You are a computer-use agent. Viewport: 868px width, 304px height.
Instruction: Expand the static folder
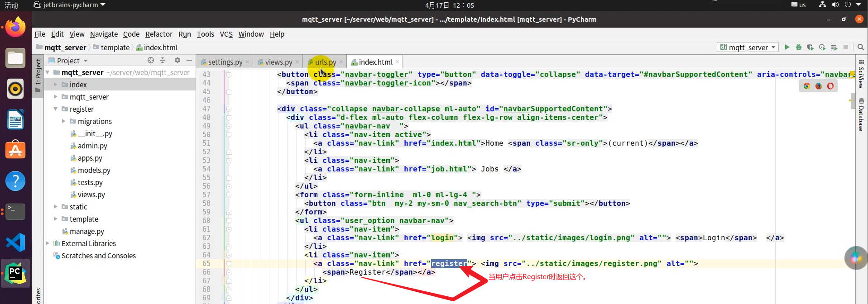56,207
